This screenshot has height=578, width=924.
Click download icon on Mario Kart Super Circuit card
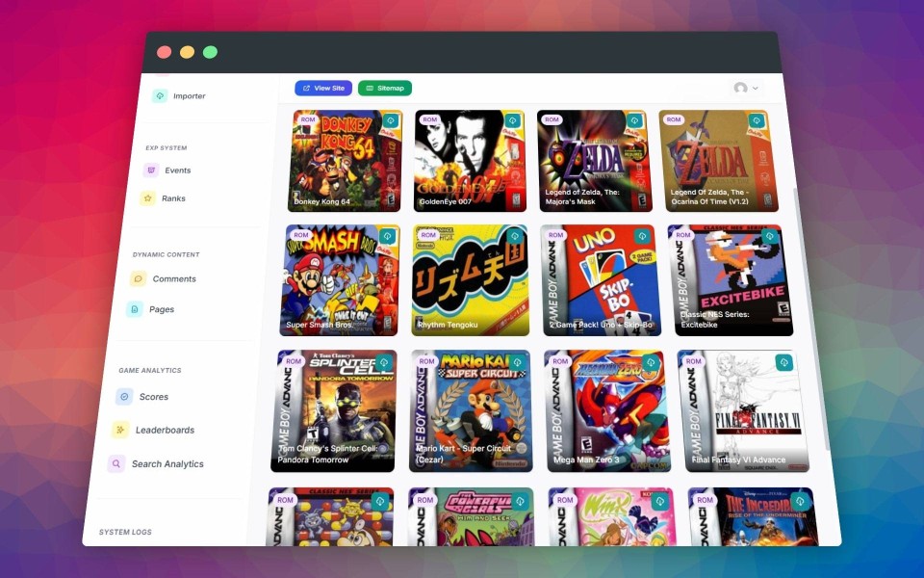(x=518, y=361)
